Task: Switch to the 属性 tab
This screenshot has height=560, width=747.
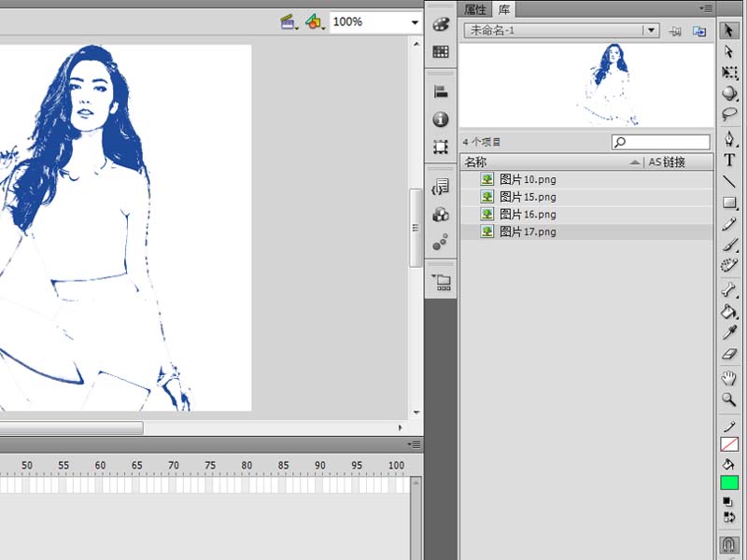Action: [x=475, y=9]
